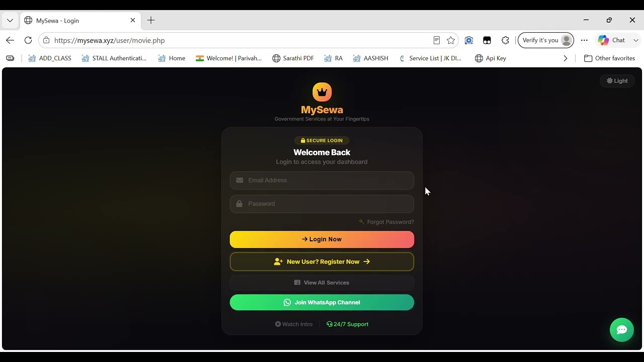Click Join WhatsApp Channel button
644x362 pixels.
tap(322, 302)
